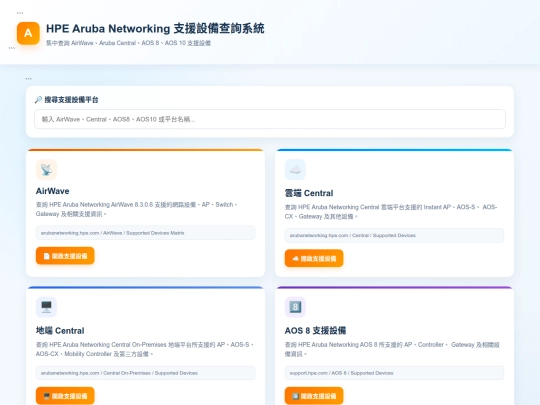Click the cloud icon on 雲端 Central card

(x=295, y=169)
